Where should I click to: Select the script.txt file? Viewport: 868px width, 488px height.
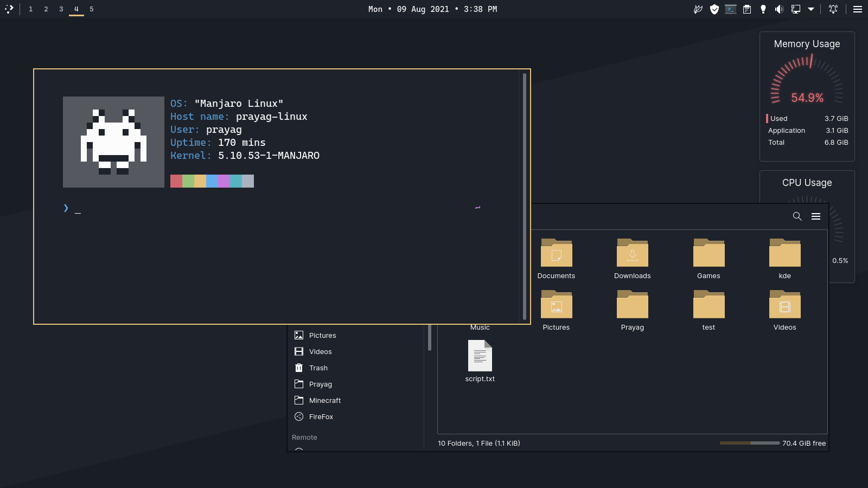pos(480,361)
